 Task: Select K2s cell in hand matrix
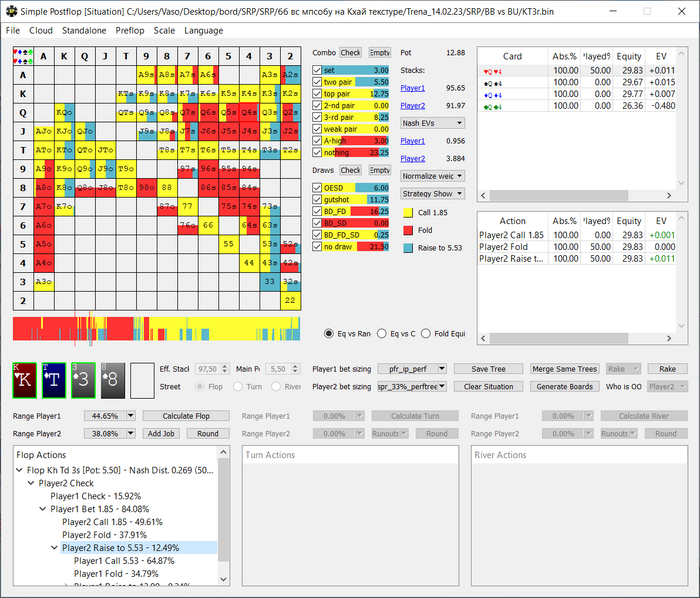pyautogui.click(x=290, y=94)
